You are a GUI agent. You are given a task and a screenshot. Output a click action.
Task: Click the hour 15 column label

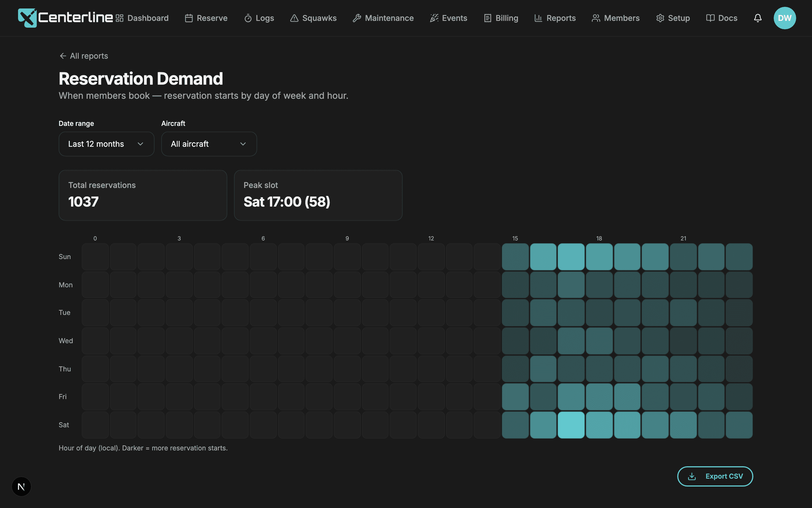pyautogui.click(x=515, y=238)
